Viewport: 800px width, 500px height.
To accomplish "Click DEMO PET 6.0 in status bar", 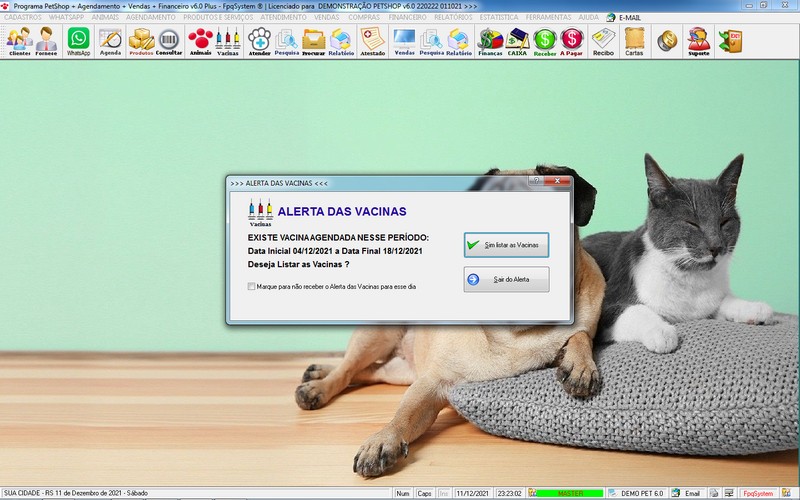I will pos(641,493).
